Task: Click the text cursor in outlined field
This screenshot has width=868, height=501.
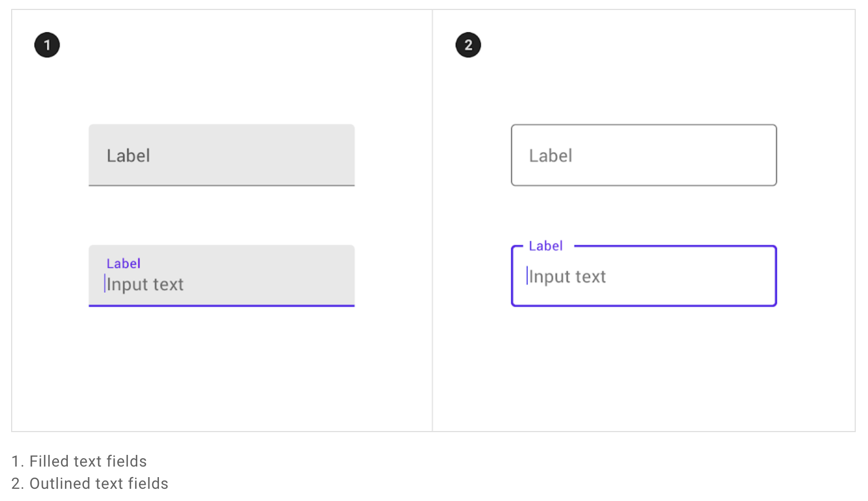Action: click(x=527, y=275)
